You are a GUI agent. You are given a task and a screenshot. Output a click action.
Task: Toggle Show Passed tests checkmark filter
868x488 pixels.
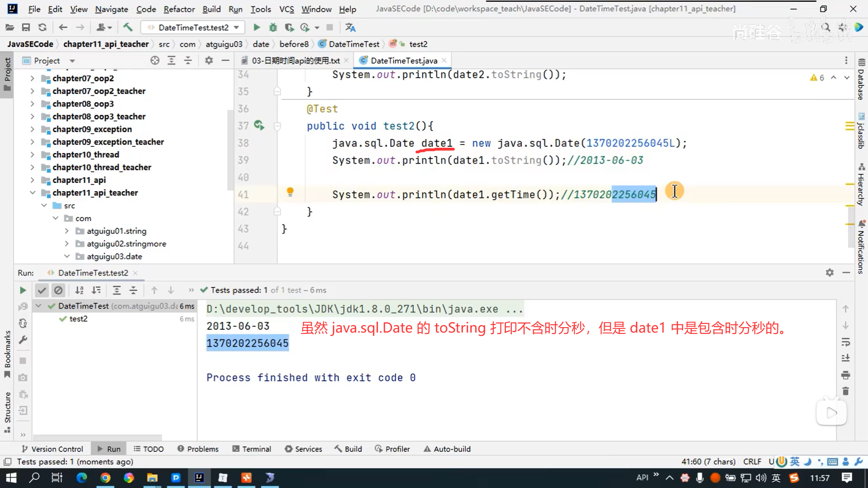pos(42,290)
